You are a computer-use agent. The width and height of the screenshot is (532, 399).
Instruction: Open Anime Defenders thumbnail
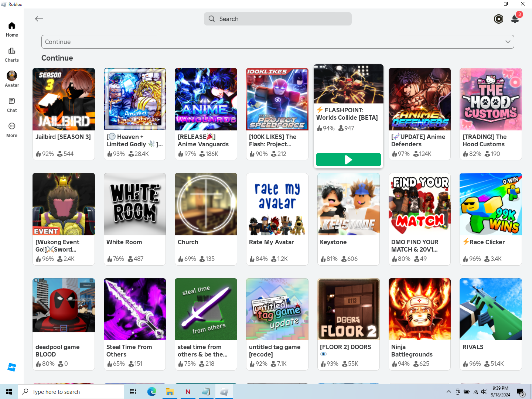pos(420,99)
